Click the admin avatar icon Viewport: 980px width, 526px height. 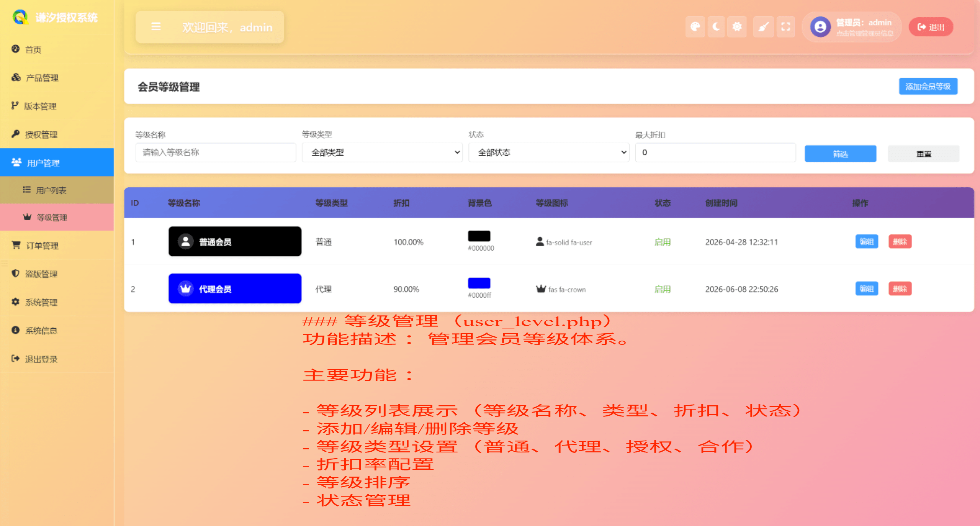tap(820, 27)
